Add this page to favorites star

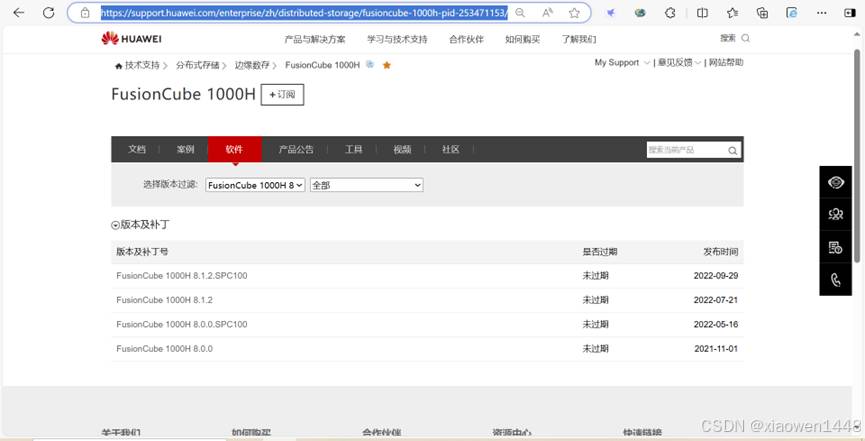[x=574, y=13]
